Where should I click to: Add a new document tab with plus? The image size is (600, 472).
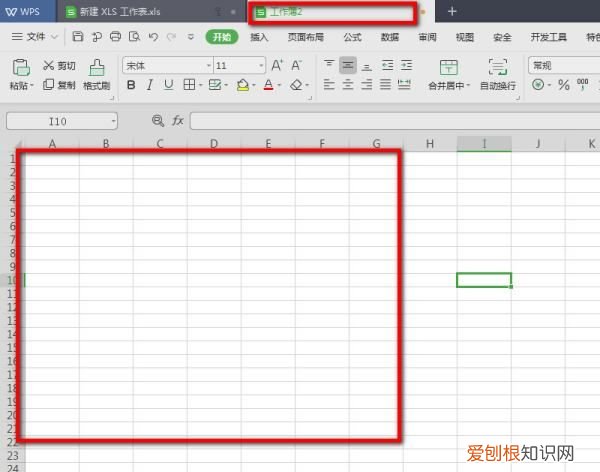(452, 11)
